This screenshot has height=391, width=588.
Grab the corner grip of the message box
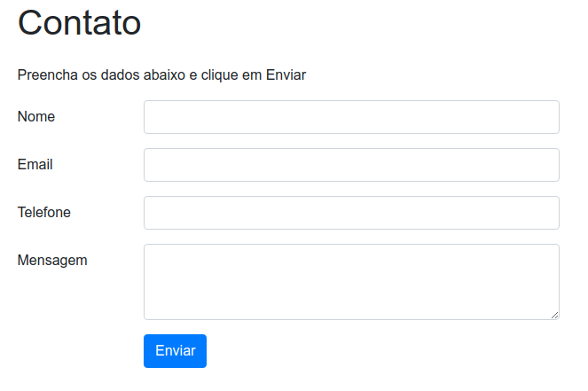click(x=554, y=315)
